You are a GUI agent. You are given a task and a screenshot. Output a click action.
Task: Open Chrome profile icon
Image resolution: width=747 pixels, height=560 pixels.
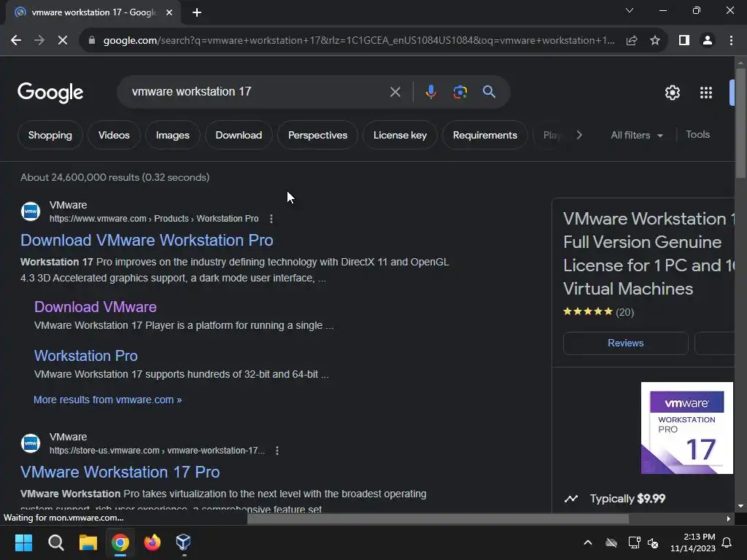708,41
